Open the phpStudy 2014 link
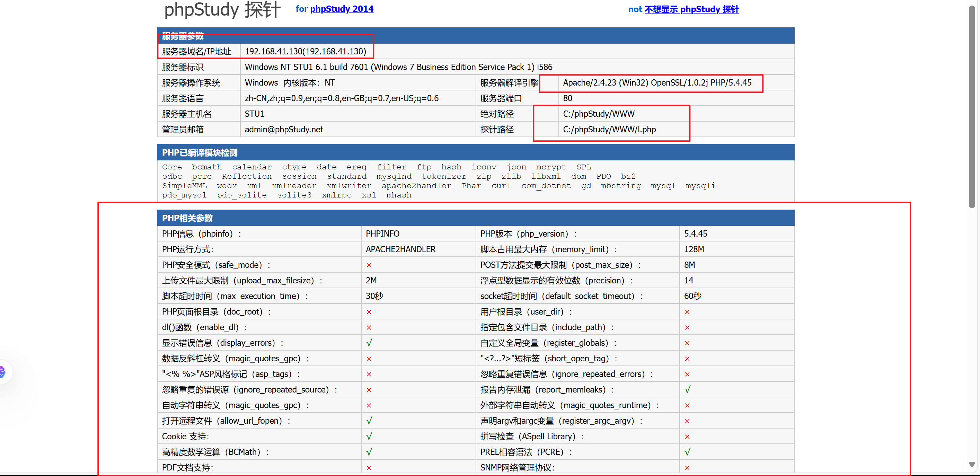 pyautogui.click(x=341, y=9)
